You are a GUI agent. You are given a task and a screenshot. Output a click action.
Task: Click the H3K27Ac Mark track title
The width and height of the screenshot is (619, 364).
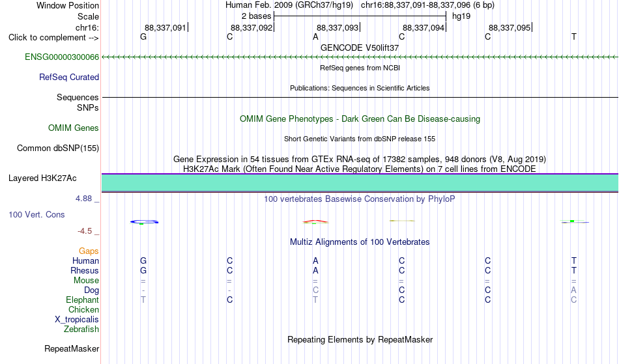(360, 169)
